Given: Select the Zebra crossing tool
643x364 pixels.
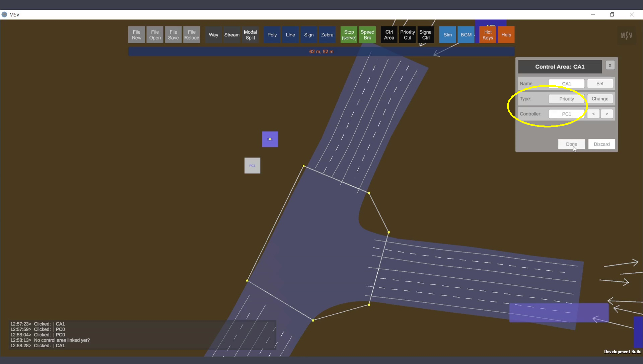Looking at the screenshot, I should tap(327, 35).
